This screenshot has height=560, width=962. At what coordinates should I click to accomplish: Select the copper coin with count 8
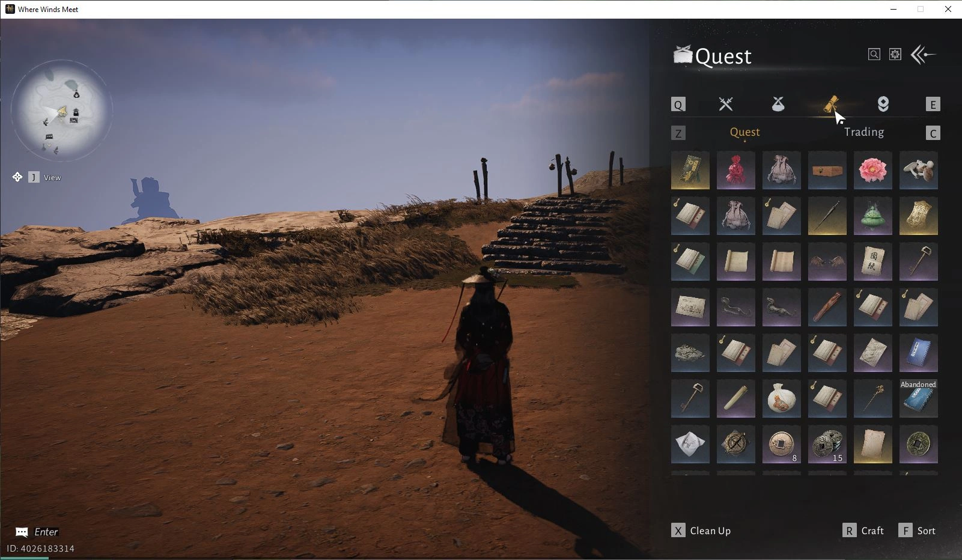tap(781, 444)
